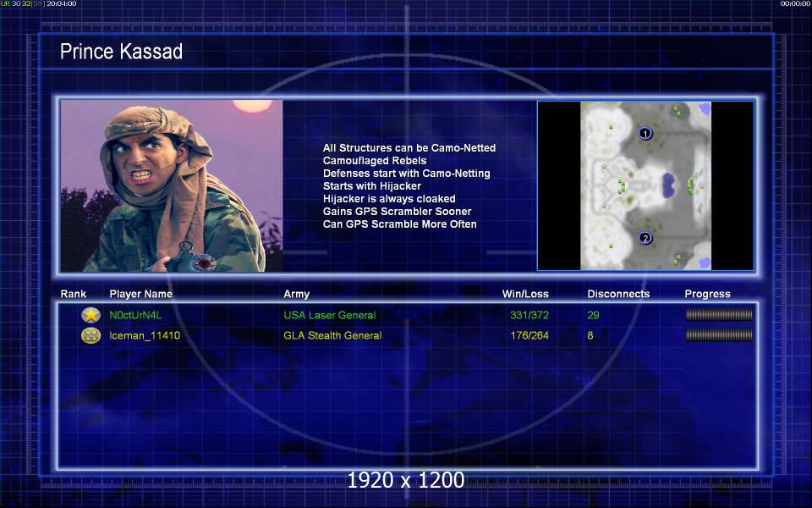The width and height of the screenshot is (812, 508).
Task: Click the 'Camouflaged Rebels' line
Action: tap(375, 161)
